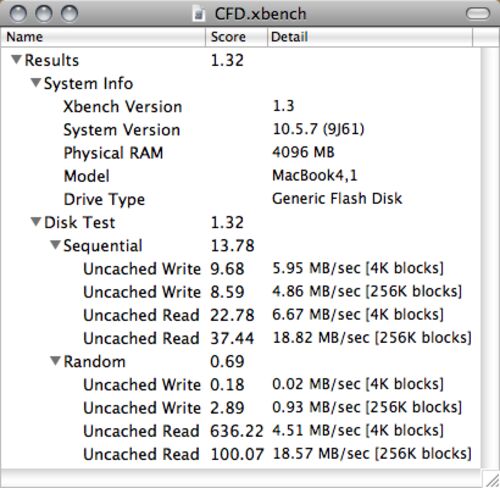This screenshot has width=500, height=488.
Task: Select the Physical RAM row
Action: (x=241, y=153)
